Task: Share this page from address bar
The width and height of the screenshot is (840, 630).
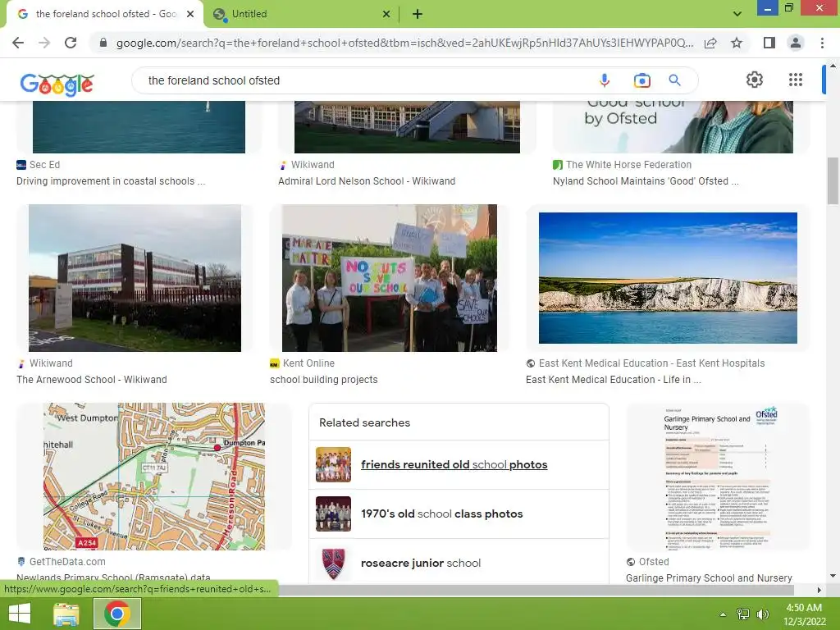Action: coord(710,43)
